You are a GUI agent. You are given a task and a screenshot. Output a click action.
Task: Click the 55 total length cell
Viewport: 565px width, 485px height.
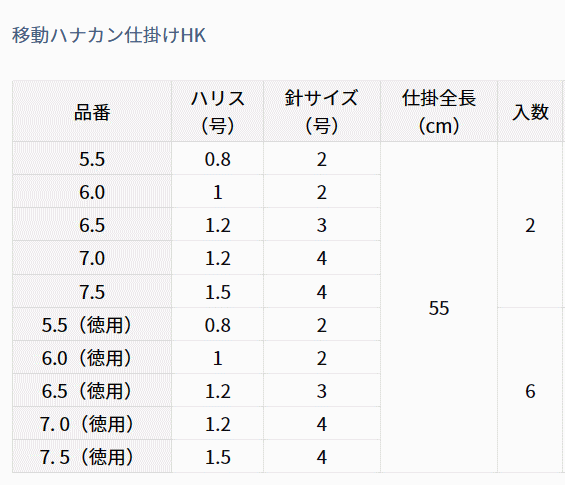439,307
